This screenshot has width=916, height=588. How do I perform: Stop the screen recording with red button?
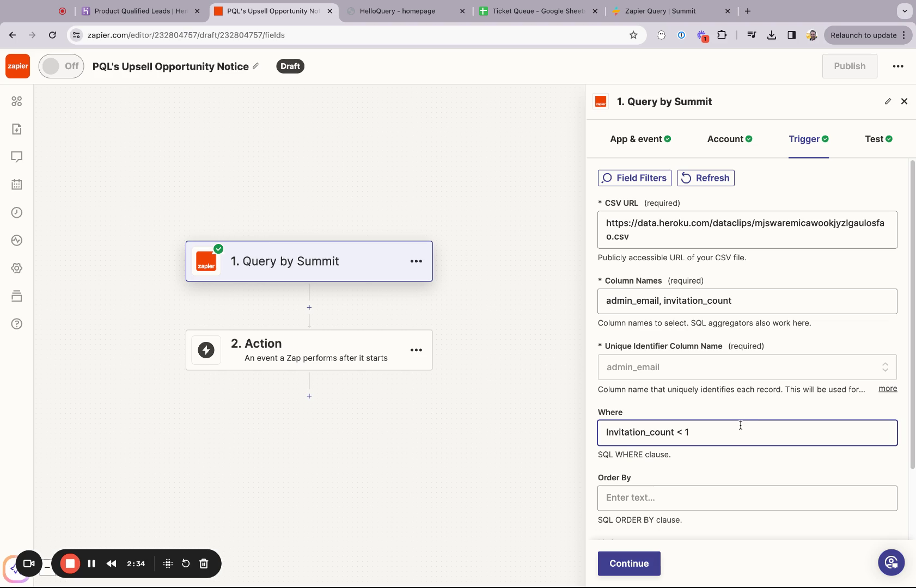coord(70,563)
